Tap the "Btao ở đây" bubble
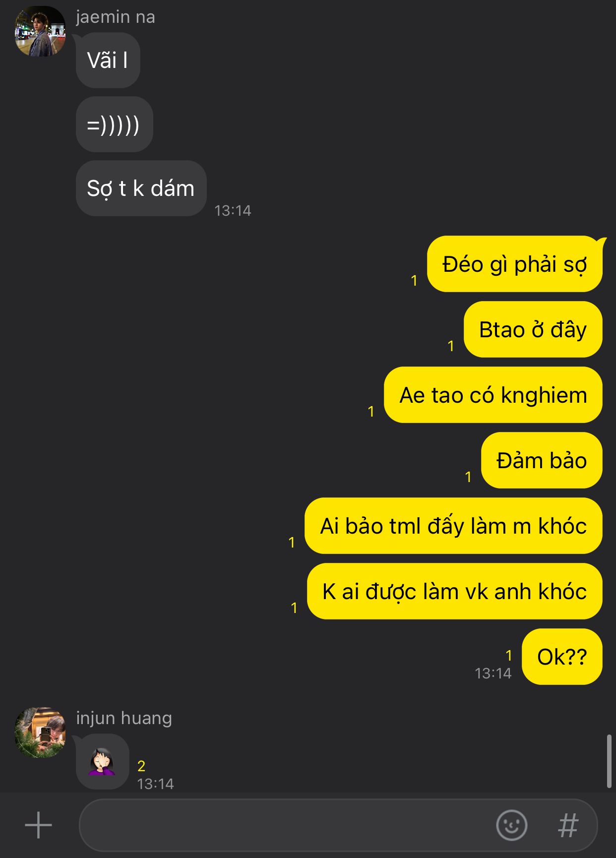Screen dimensions: 616x858 533,330
